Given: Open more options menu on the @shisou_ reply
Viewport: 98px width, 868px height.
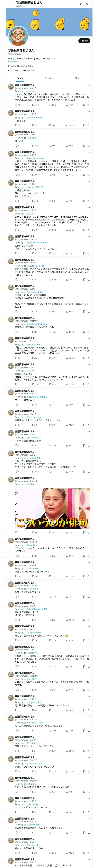Looking at the screenshot, I should [89, 85].
